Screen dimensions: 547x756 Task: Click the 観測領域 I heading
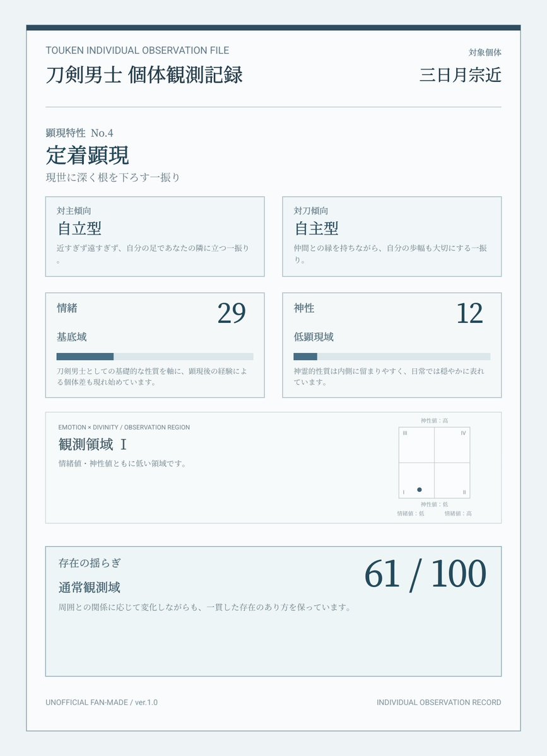tap(93, 445)
